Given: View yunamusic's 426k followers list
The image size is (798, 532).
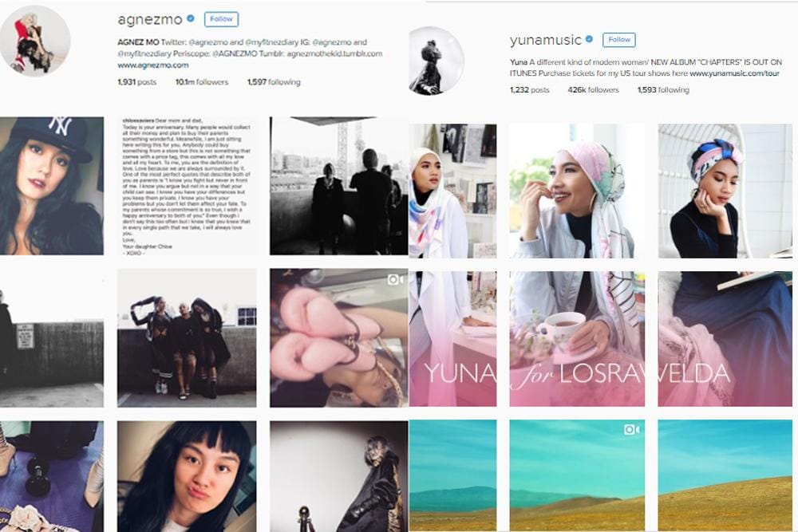Looking at the screenshot, I should click(594, 90).
